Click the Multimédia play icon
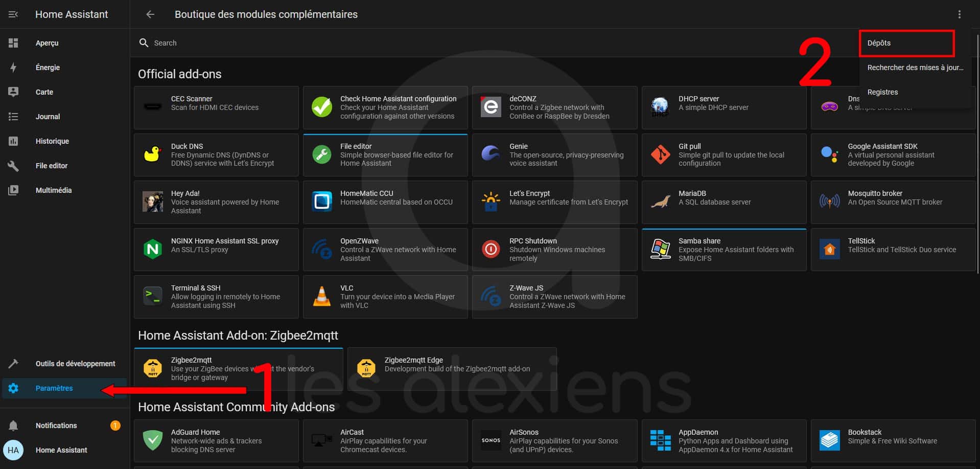This screenshot has width=980, height=469. 13,190
